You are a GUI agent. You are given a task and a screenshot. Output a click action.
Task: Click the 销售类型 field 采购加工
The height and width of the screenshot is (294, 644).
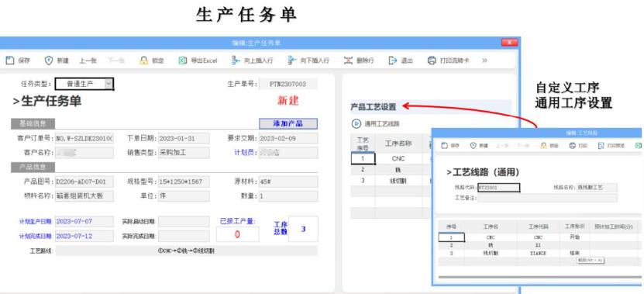[x=184, y=153]
